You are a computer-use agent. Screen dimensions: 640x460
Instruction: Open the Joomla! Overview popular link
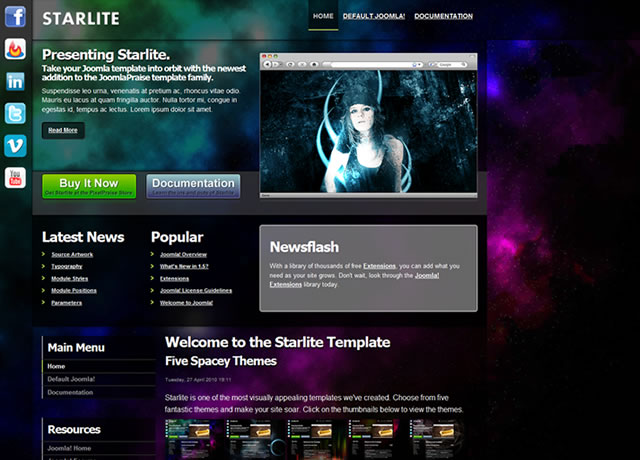(183, 254)
